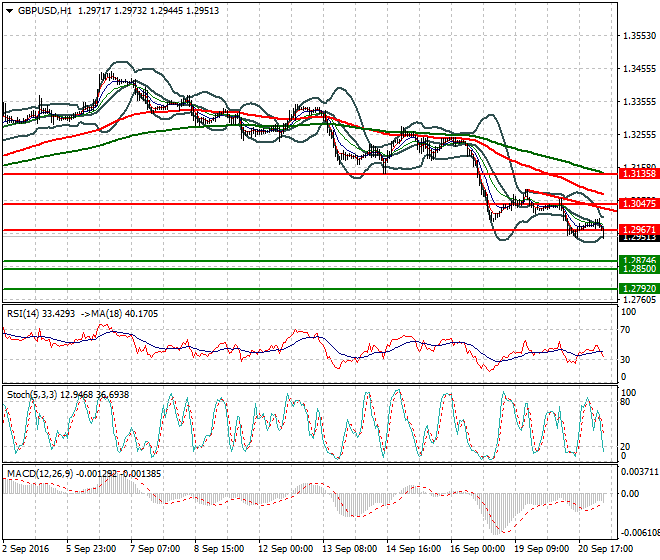Select the 16 Sep 00:00 time axis label

[x=477, y=549]
